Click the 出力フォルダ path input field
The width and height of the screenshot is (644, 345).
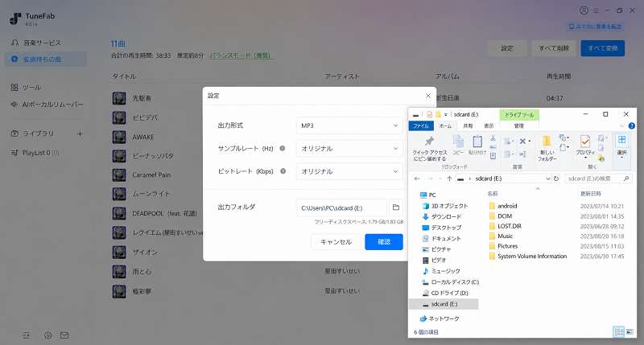341,207
